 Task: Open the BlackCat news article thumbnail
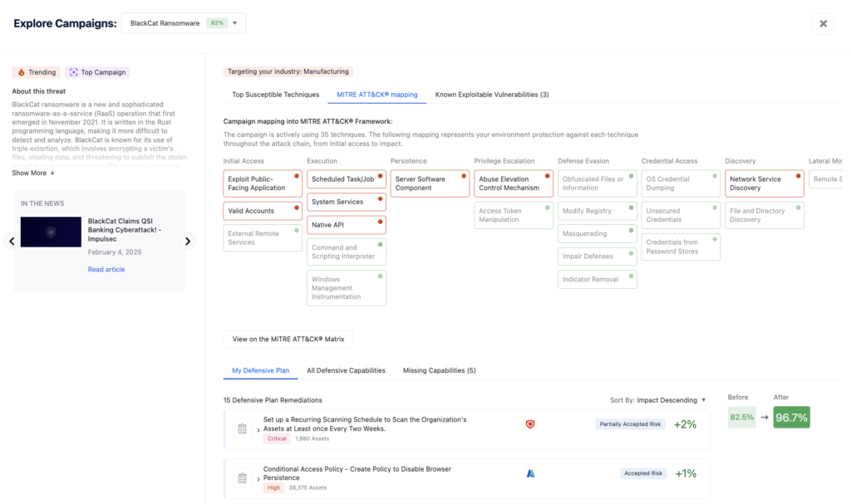[51, 232]
